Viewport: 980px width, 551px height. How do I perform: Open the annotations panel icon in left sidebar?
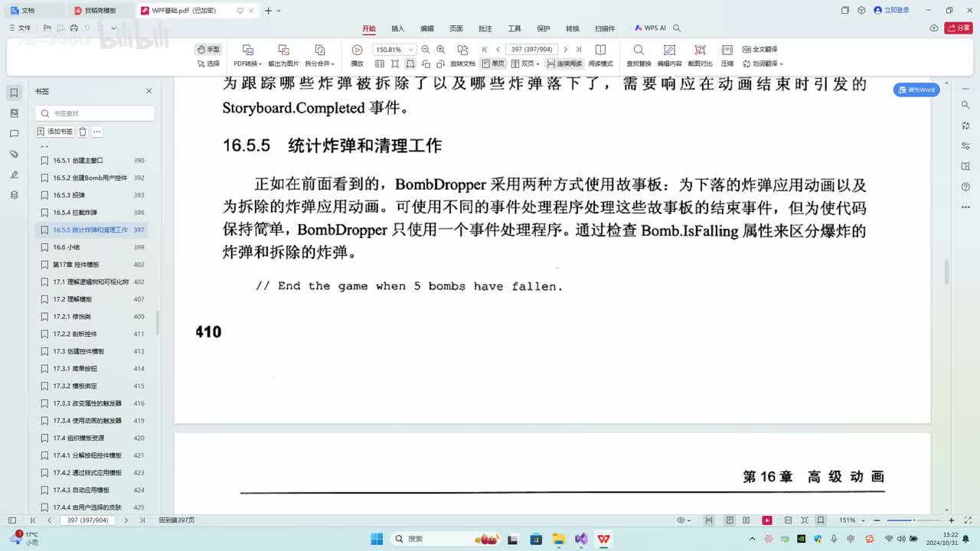click(x=14, y=134)
